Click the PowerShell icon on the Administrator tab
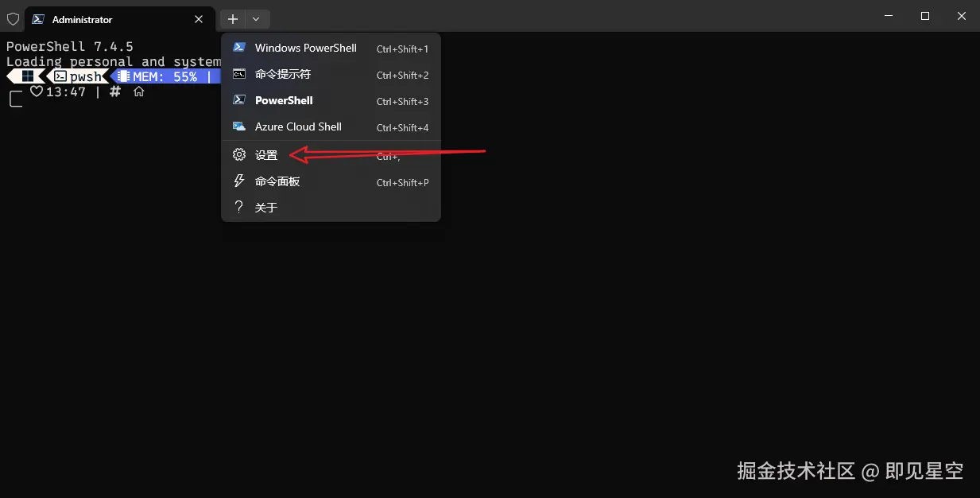This screenshot has width=980, height=498. point(37,18)
